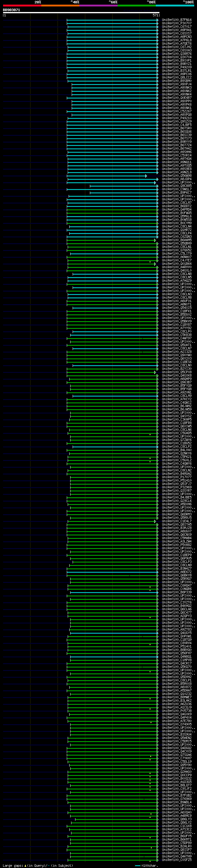Viewport: 197px width, 868px height.
Task: Click the red 20% identity legend segment
Action: point(22,6)
